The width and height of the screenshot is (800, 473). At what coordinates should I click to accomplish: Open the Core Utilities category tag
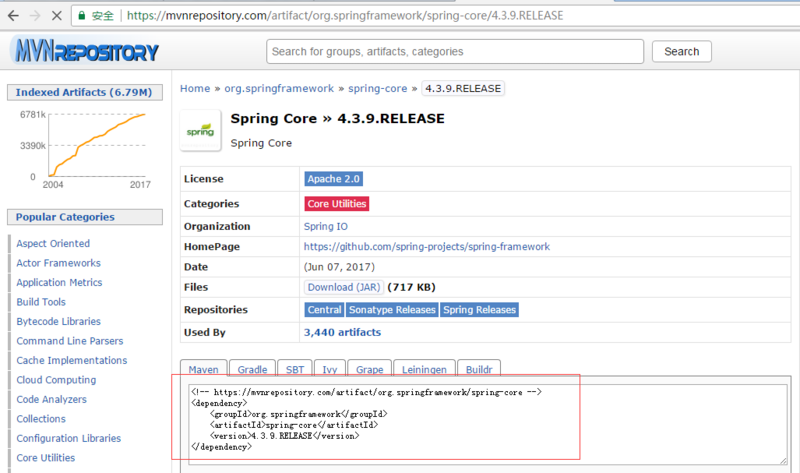point(337,204)
